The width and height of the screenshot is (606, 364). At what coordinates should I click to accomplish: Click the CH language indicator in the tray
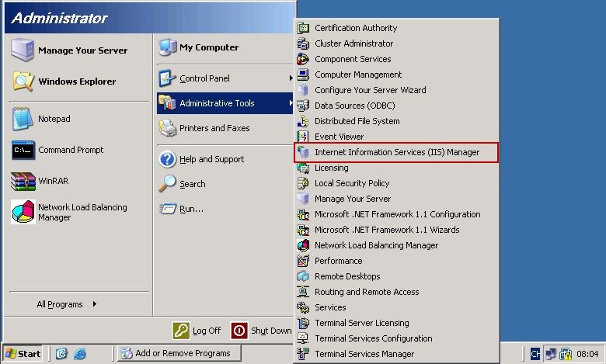535,354
